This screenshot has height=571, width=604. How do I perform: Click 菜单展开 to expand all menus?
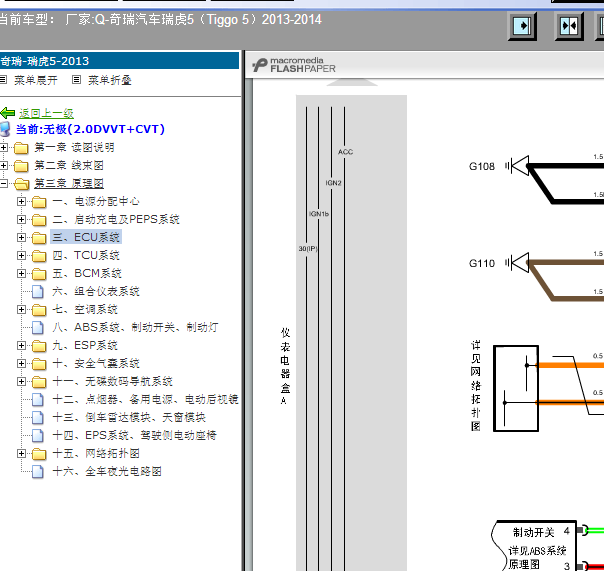click(x=36, y=80)
